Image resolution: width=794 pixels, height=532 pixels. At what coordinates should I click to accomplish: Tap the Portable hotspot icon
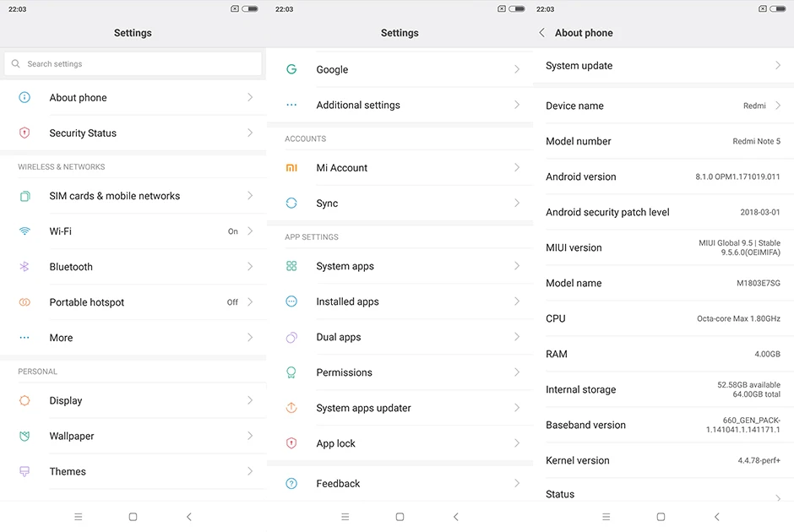click(x=24, y=302)
